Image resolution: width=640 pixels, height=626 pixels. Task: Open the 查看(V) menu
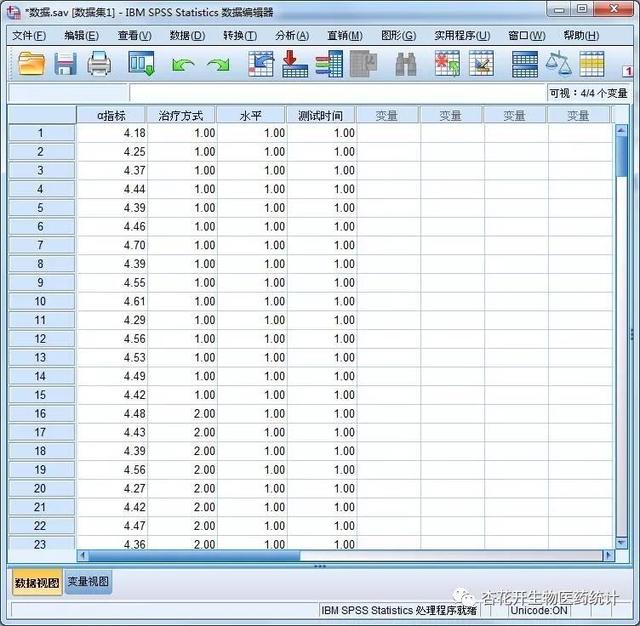point(135,36)
